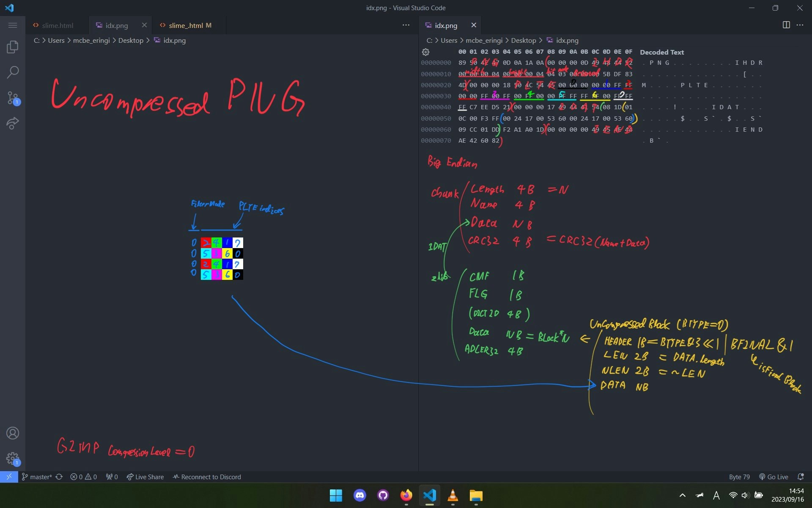
Task: Click Go Live in status bar
Action: [774, 477]
